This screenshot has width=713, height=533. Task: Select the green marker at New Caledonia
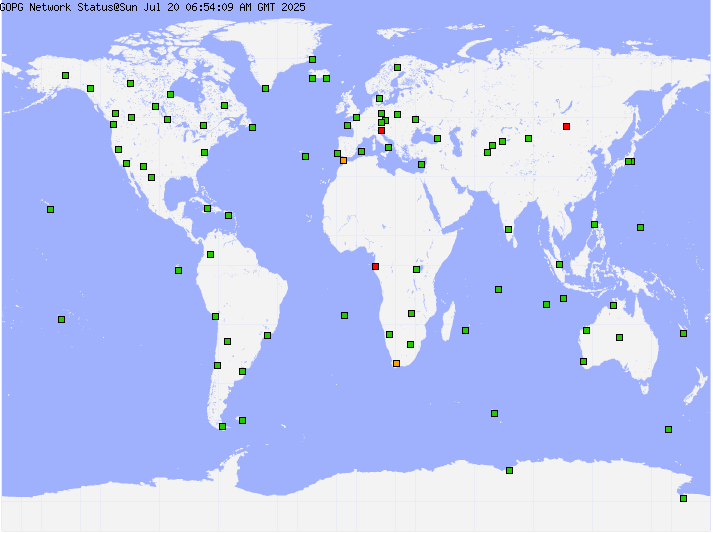coord(683,334)
